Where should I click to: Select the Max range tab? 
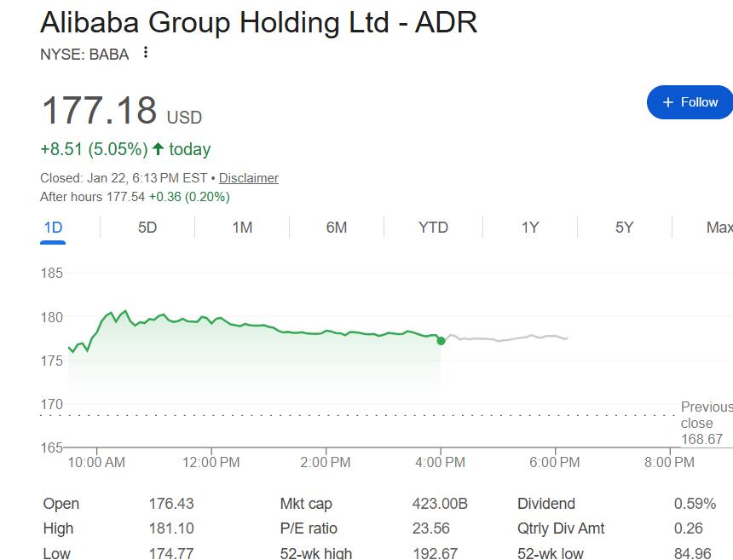pos(719,228)
